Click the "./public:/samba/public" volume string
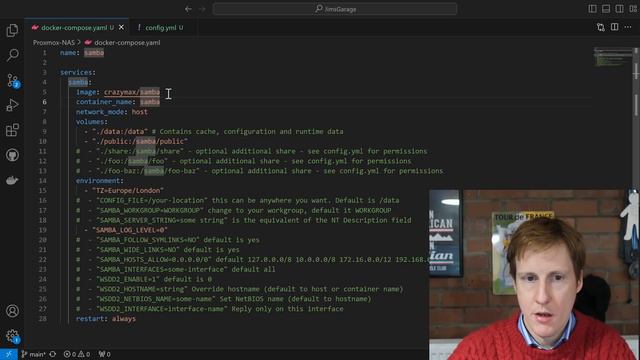The height and width of the screenshot is (360, 640). 140,141
